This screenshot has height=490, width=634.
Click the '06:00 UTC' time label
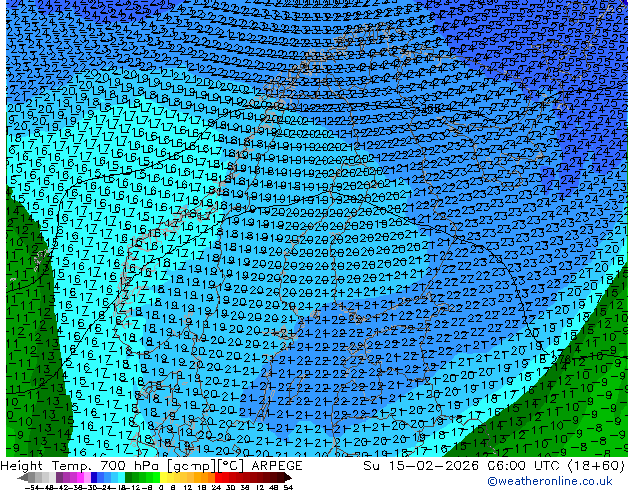click(x=526, y=466)
